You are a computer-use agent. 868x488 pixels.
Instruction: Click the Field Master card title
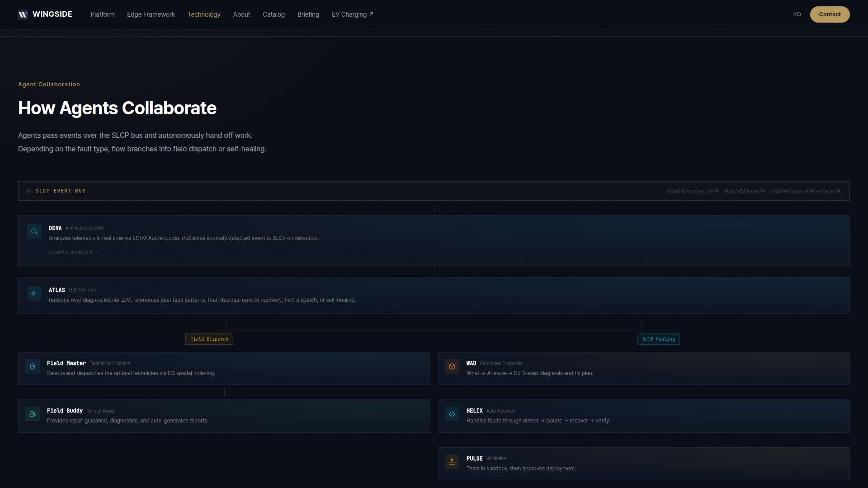coord(66,363)
